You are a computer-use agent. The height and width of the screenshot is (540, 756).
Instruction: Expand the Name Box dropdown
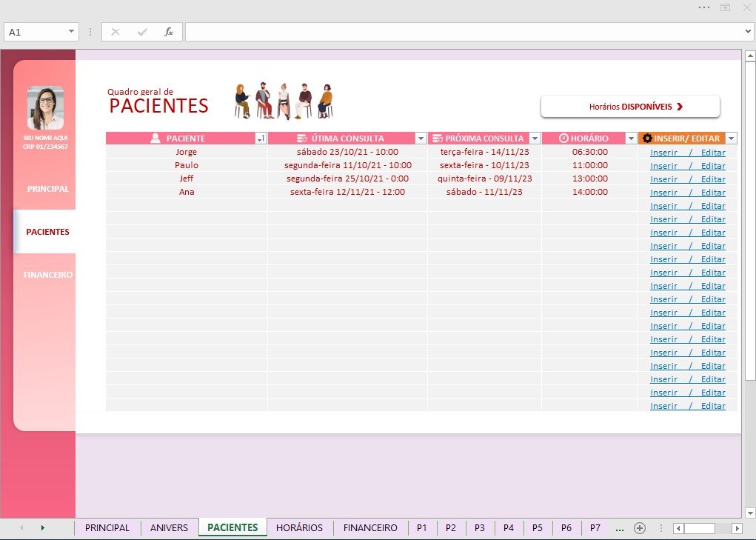(x=71, y=32)
